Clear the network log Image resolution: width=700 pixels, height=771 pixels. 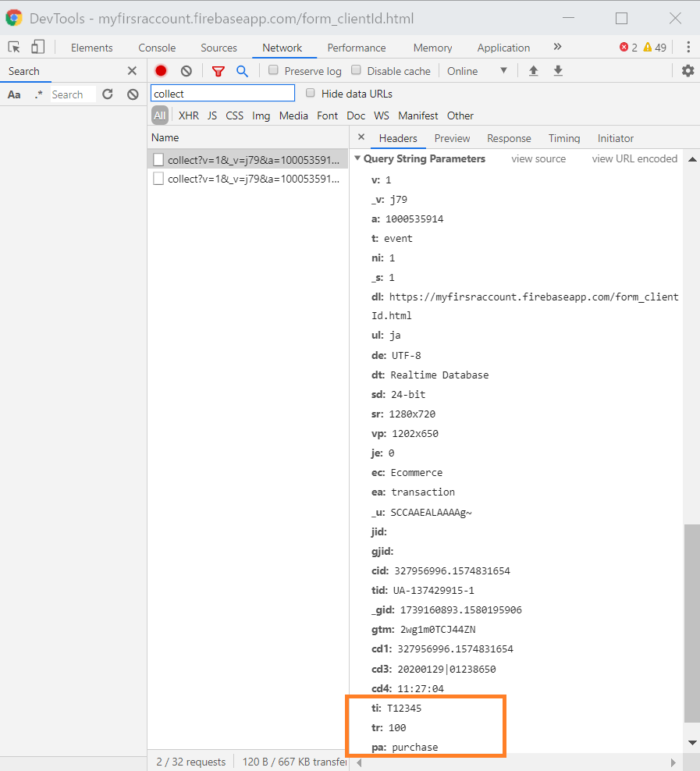[186, 71]
